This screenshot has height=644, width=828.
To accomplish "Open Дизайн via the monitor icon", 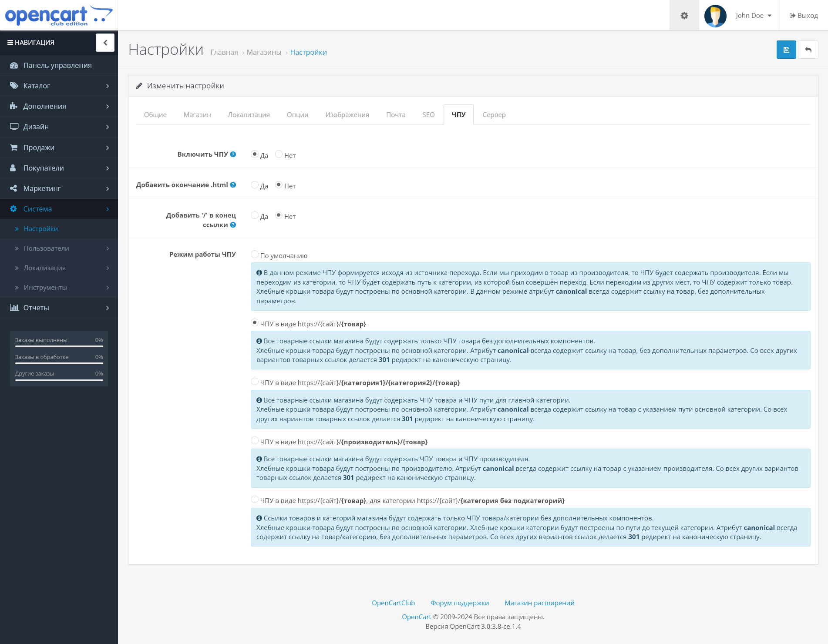I will click(14, 127).
